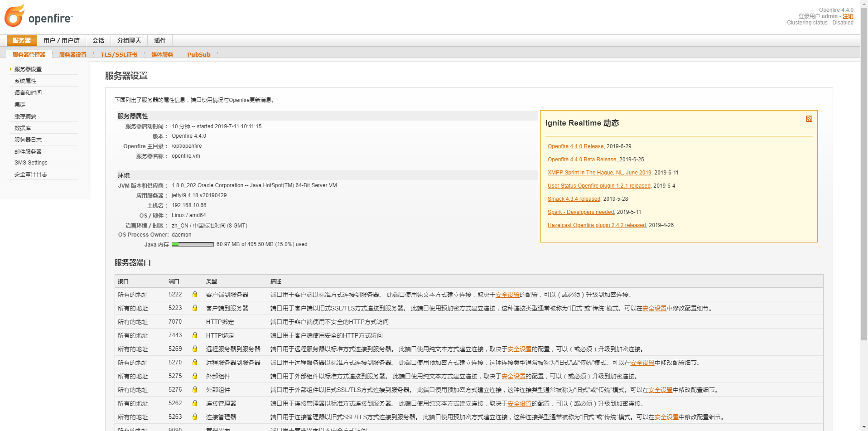Click the Openfire logo
The image size is (868, 431).
pos(39,16)
